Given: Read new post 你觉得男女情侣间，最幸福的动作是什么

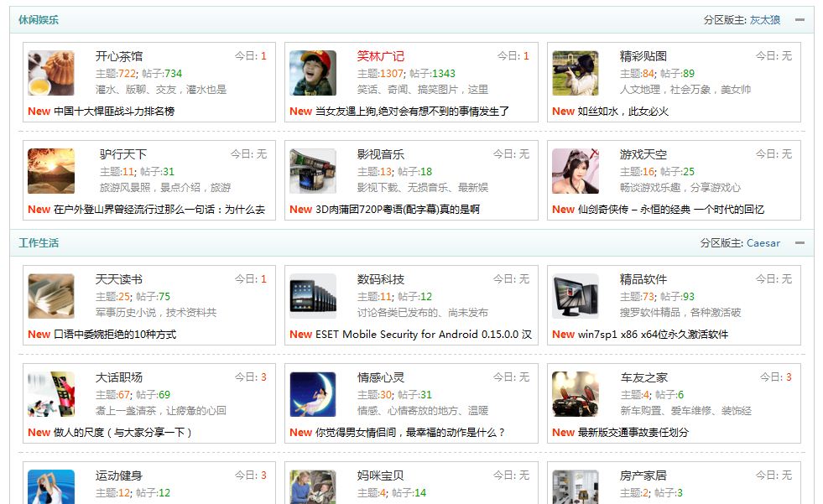Looking at the screenshot, I should click(410, 432).
